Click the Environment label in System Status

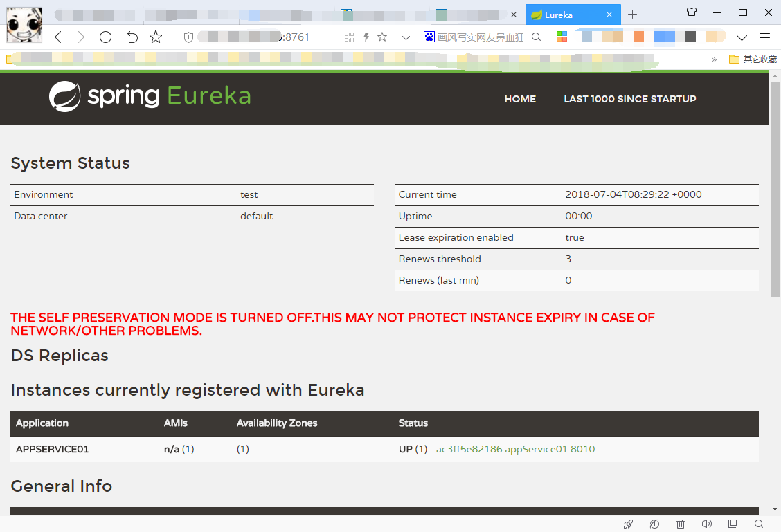[44, 194]
